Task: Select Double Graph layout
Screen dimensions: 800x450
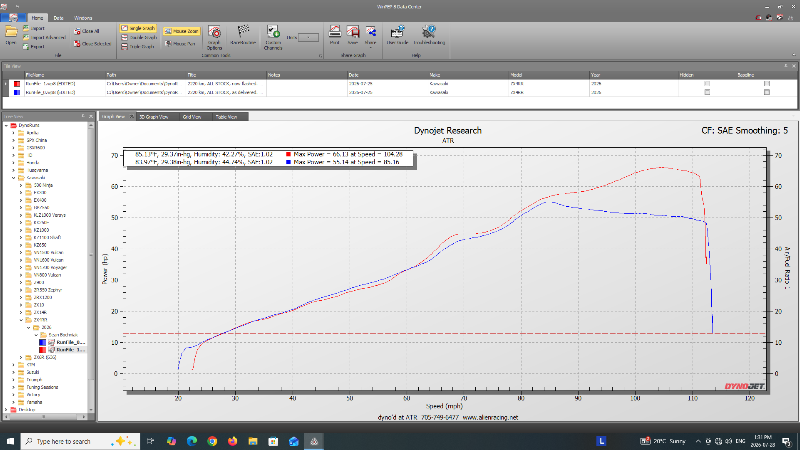Action: click(x=139, y=37)
